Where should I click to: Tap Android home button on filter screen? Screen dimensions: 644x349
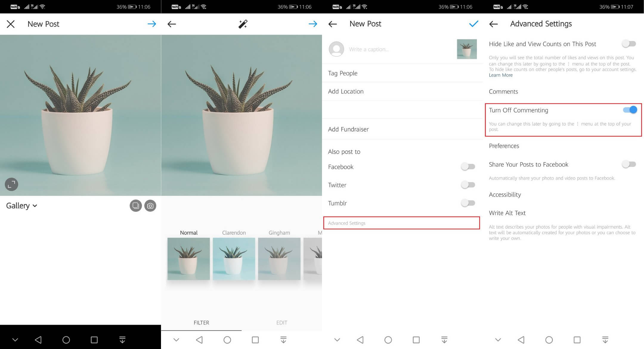pos(227,340)
